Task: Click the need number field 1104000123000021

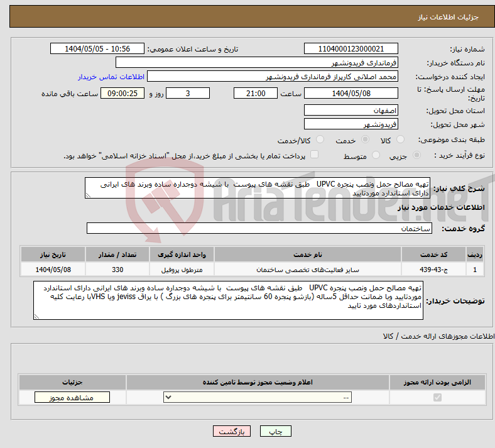Action: [351, 48]
